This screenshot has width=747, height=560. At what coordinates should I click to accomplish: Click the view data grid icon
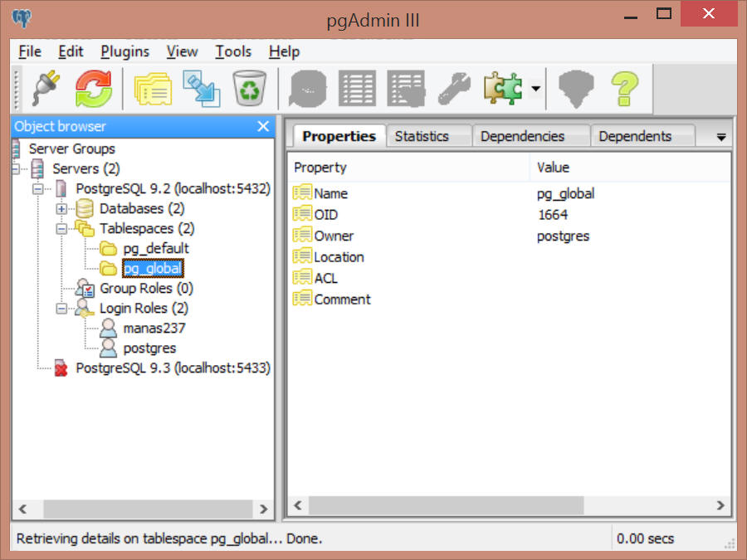click(x=357, y=89)
